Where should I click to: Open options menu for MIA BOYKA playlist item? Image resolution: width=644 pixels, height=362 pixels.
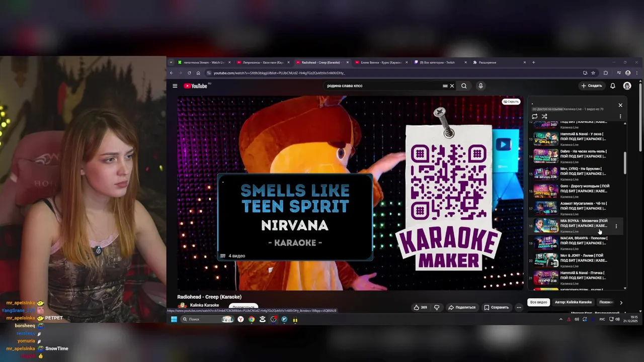tap(616, 226)
